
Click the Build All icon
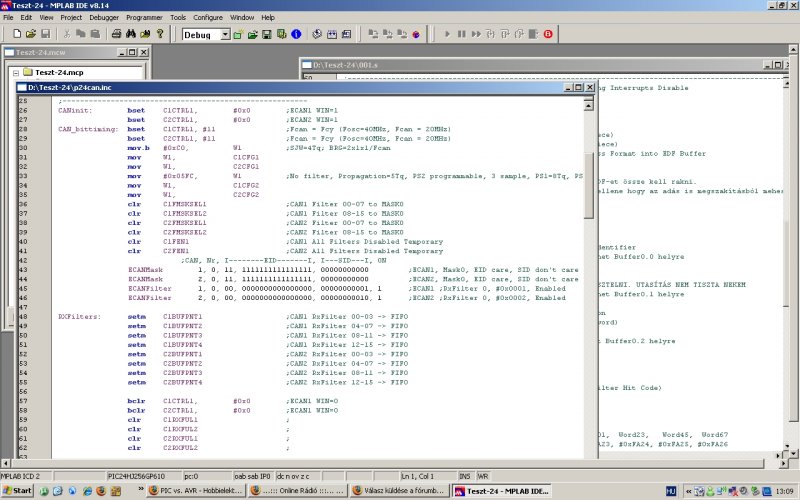pyautogui.click(x=346, y=34)
